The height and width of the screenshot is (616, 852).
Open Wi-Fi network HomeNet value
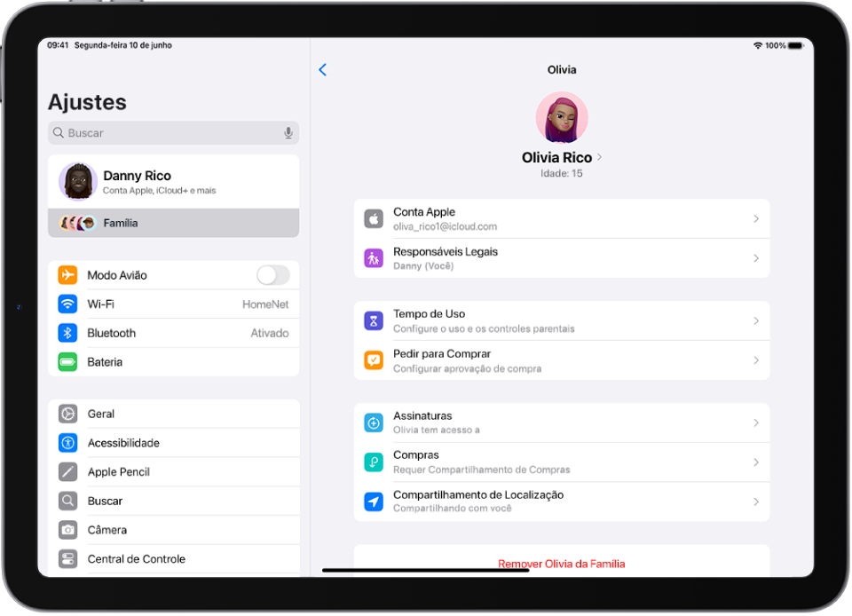coord(265,304)
